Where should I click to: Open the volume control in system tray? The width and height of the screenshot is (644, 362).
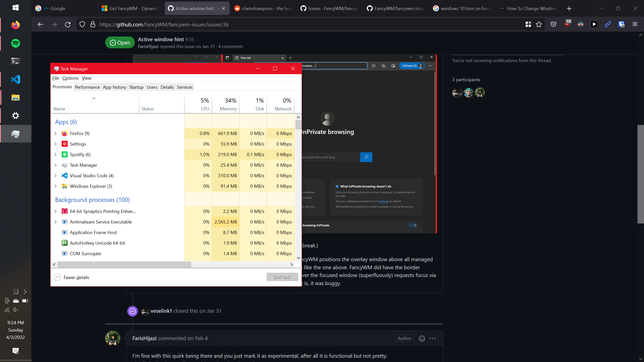coord(16,310)
